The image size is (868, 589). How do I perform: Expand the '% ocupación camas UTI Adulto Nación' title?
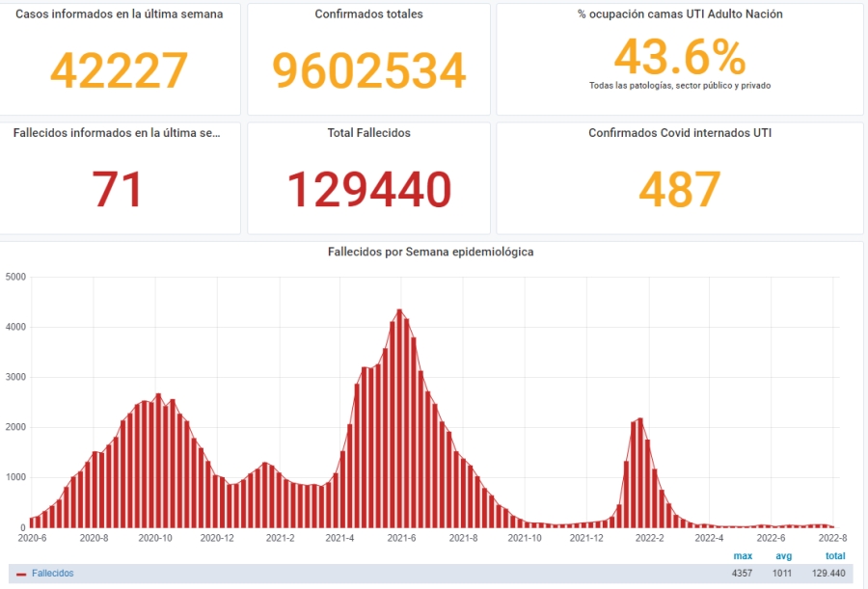[x=680, y=14]
